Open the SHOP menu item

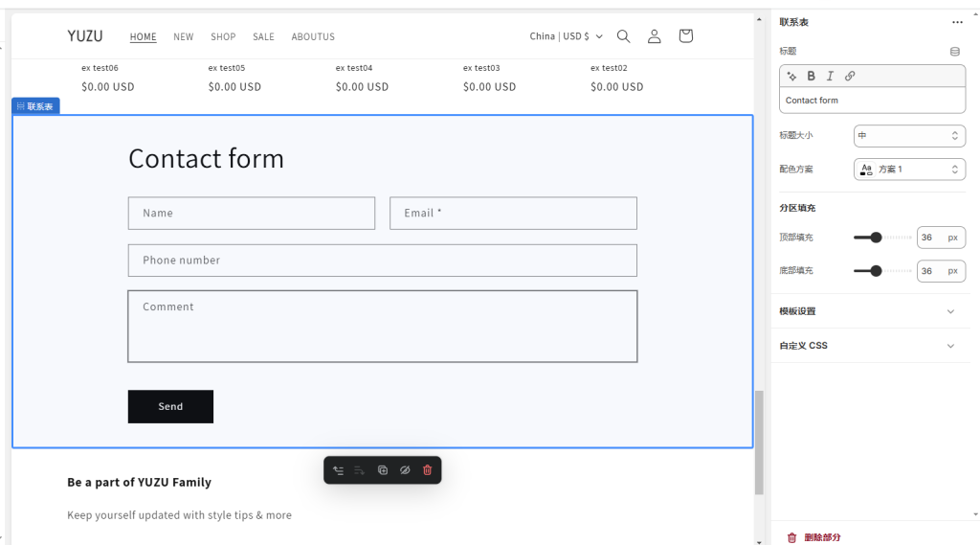click(x=223, y=37)
